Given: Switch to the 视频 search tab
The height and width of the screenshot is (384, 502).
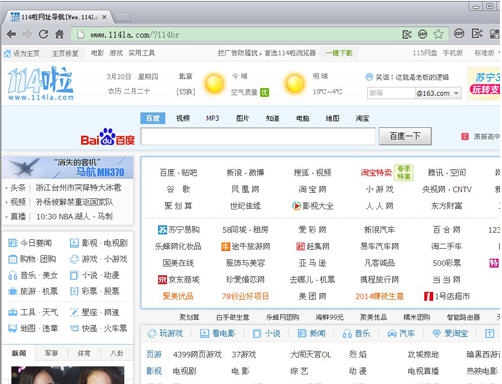Looking at the screenshot, I should click(x=183, y=118).
